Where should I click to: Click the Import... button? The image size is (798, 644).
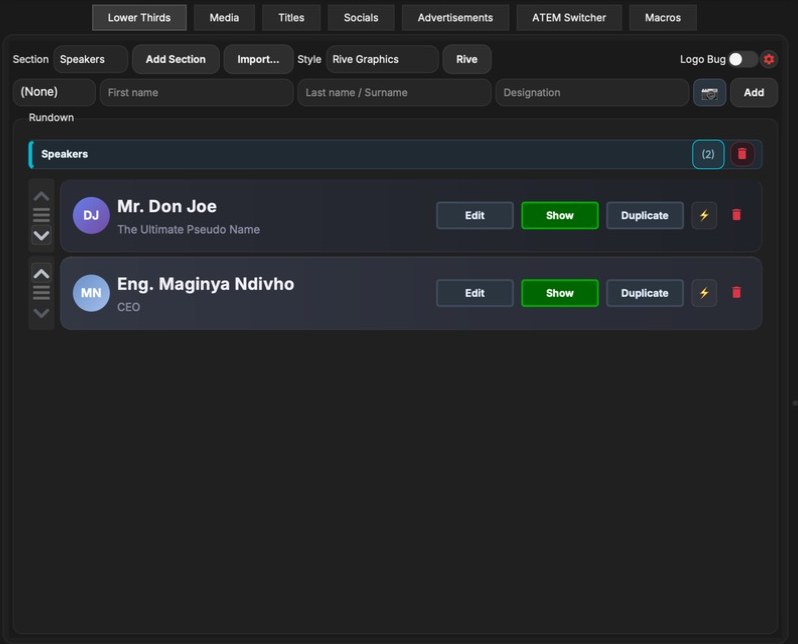coord(259,60)
